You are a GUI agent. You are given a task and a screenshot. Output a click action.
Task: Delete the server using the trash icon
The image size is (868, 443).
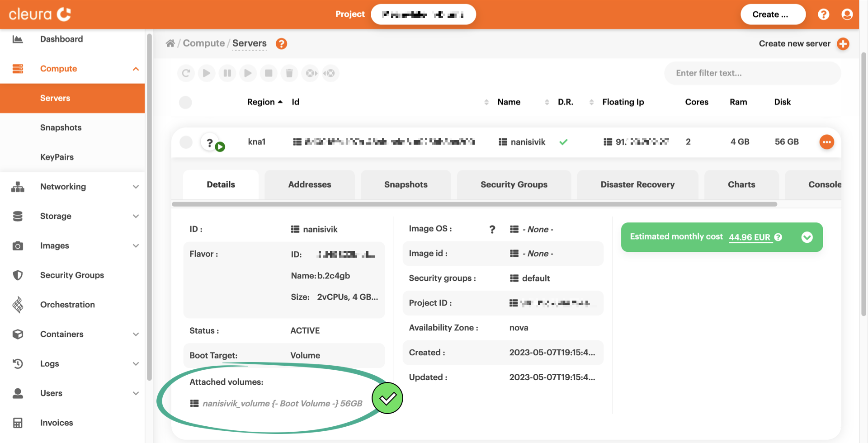[289, 73]
